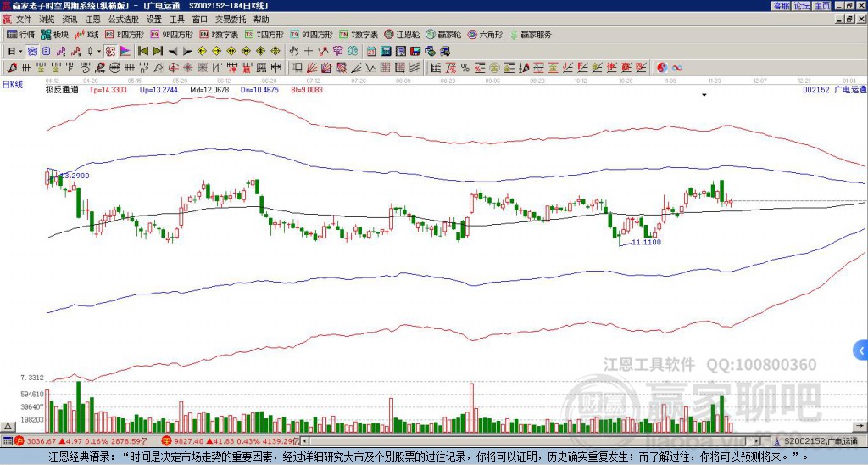Open the P数字表 number table
868x465 pixels.
219,34
